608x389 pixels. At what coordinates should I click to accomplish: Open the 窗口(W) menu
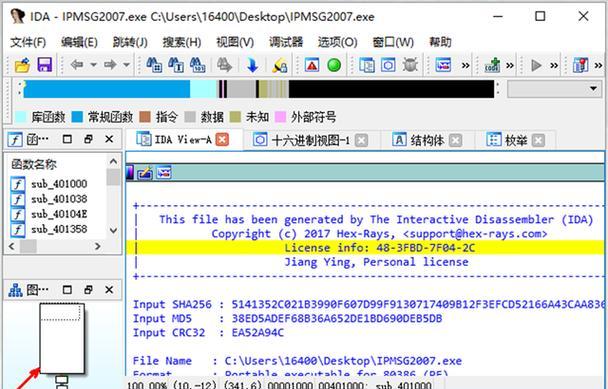393,42
